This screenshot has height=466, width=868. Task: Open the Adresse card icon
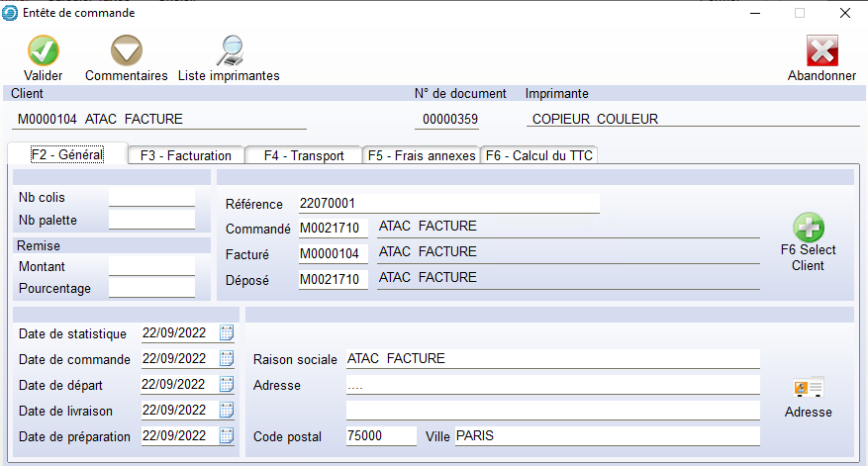tap(808, 388)
